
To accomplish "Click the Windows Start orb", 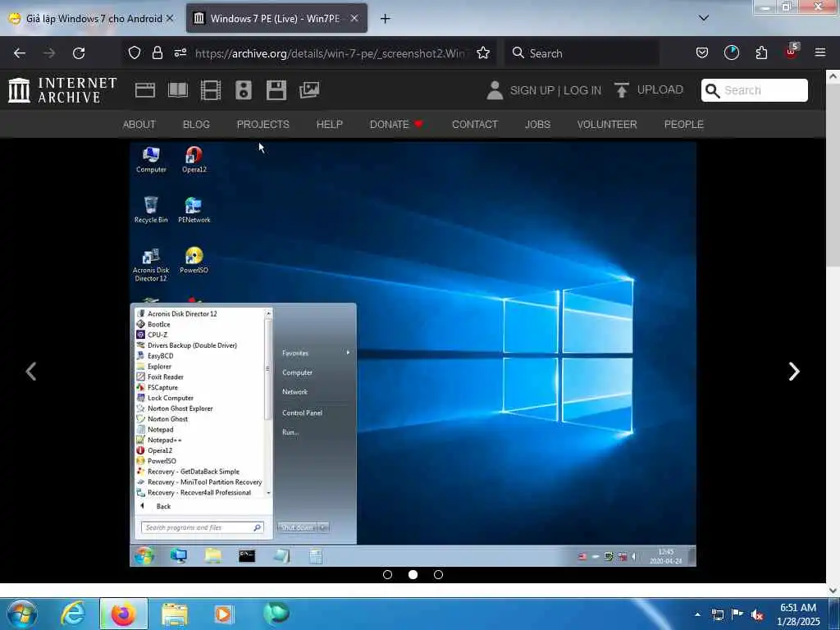I will click(21, 614).
